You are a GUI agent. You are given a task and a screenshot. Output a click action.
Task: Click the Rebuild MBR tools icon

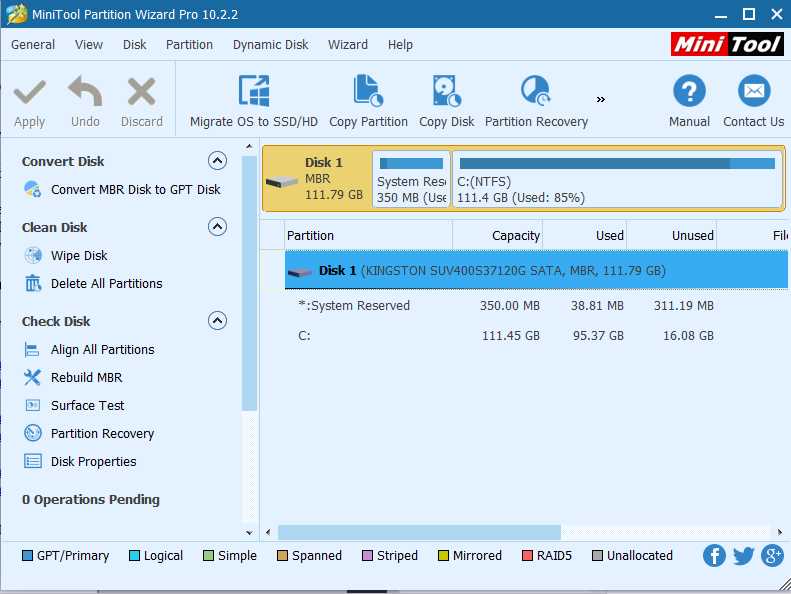pos(32,377)
